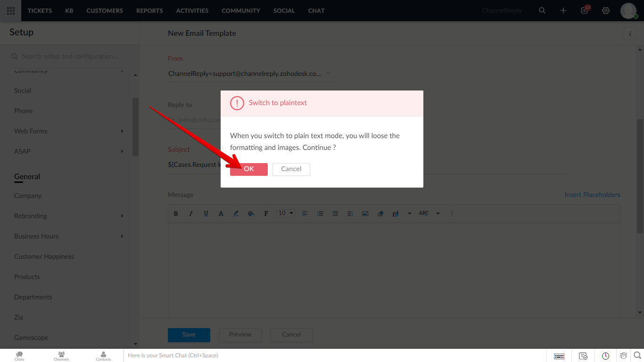Open the Activities tab
The height and width of the screenshot is (362, 644).
192,10
